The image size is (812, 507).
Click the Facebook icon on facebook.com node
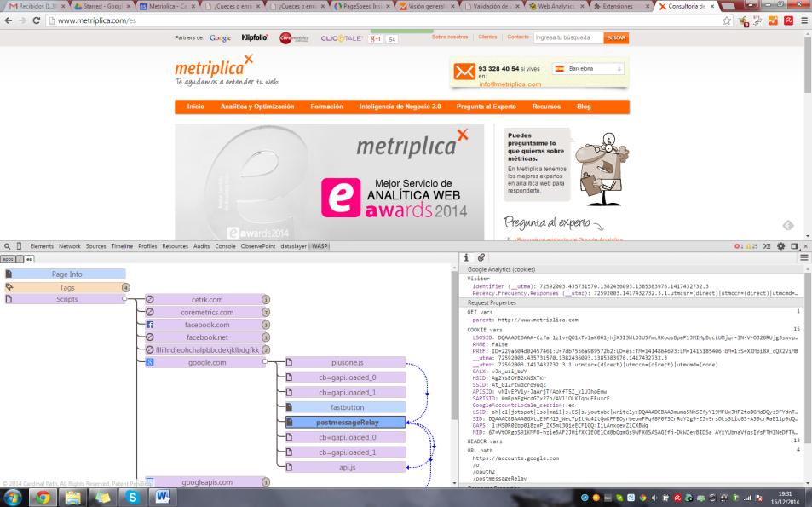[150, 325]
